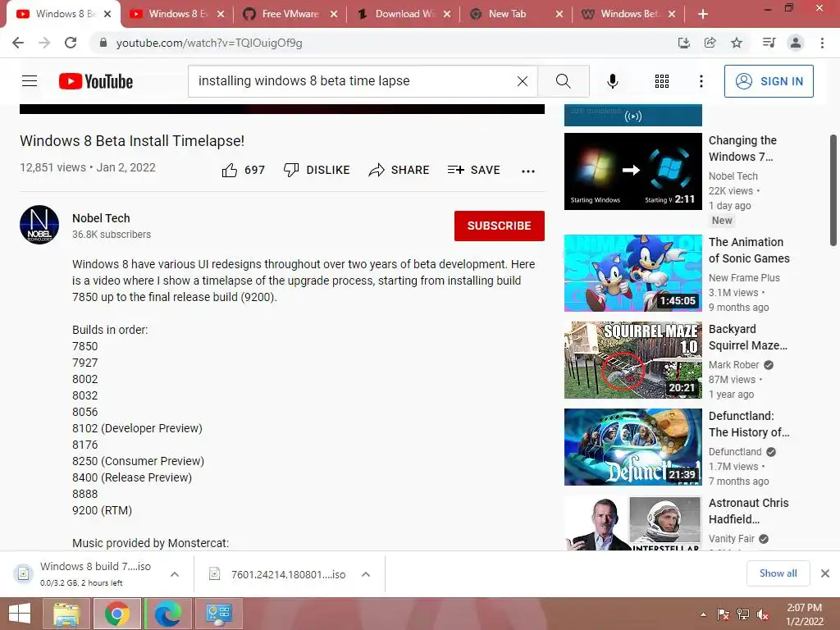This screenshot has height=630, width=840.
Task: Open Nobel Tech channel name link
Action: pos(101,218)
